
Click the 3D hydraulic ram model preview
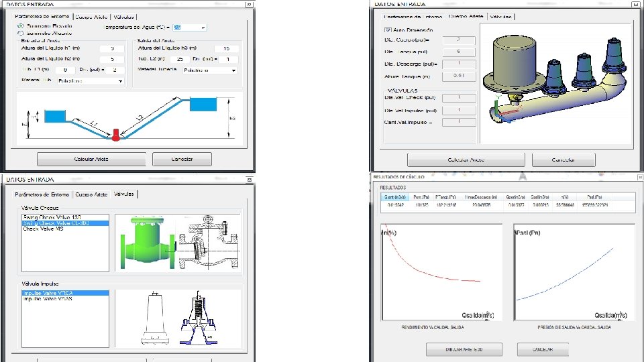[x=555, y=83]
